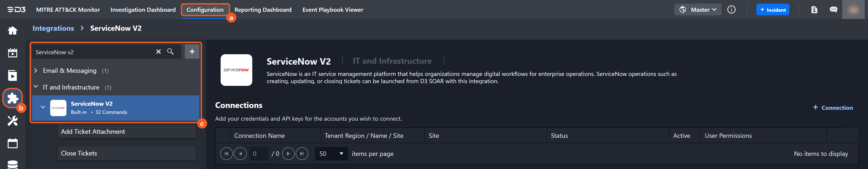Image resolution: width=868 pixels, height=169 pixels.
Task: Click the + Incident button
Action: pos(773,10)
